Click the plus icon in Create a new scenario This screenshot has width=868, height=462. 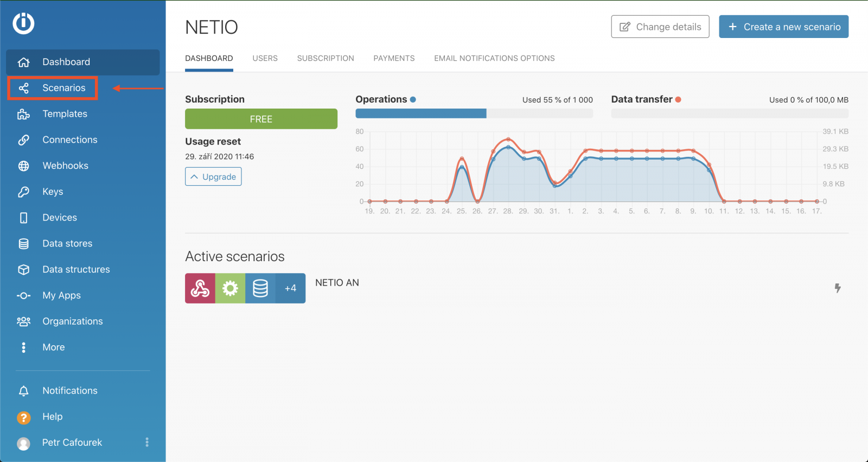pyautogui.click(x=732, y=27)
